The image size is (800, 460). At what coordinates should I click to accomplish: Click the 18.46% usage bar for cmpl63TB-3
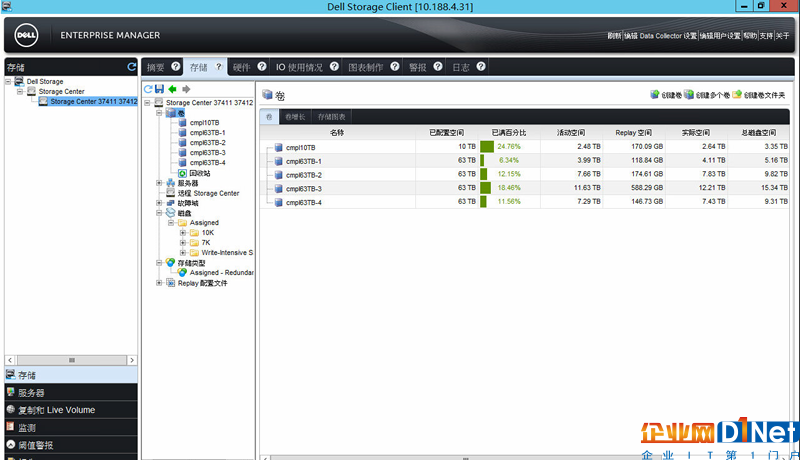pyautogui.click(x=485, y=188)
